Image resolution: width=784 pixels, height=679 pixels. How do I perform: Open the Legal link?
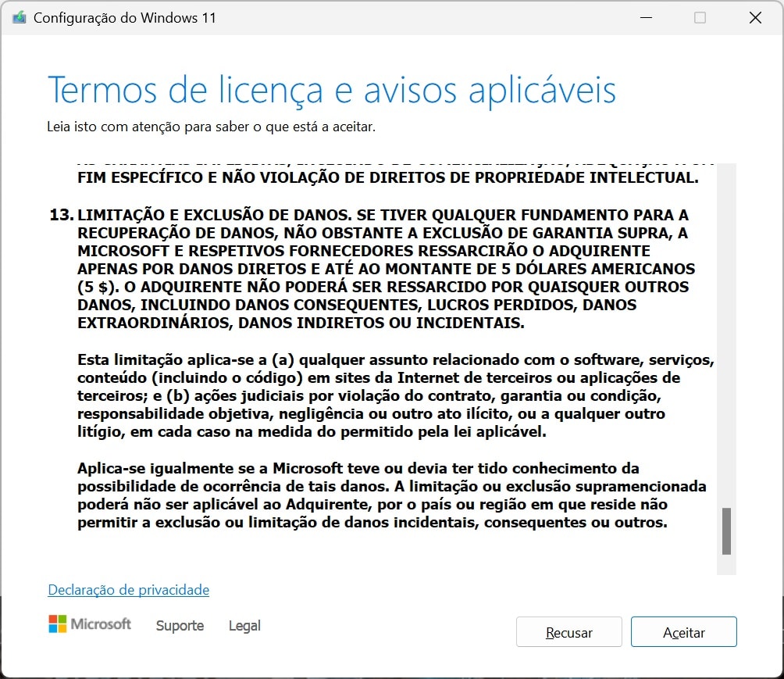click(x=244, y=626)
